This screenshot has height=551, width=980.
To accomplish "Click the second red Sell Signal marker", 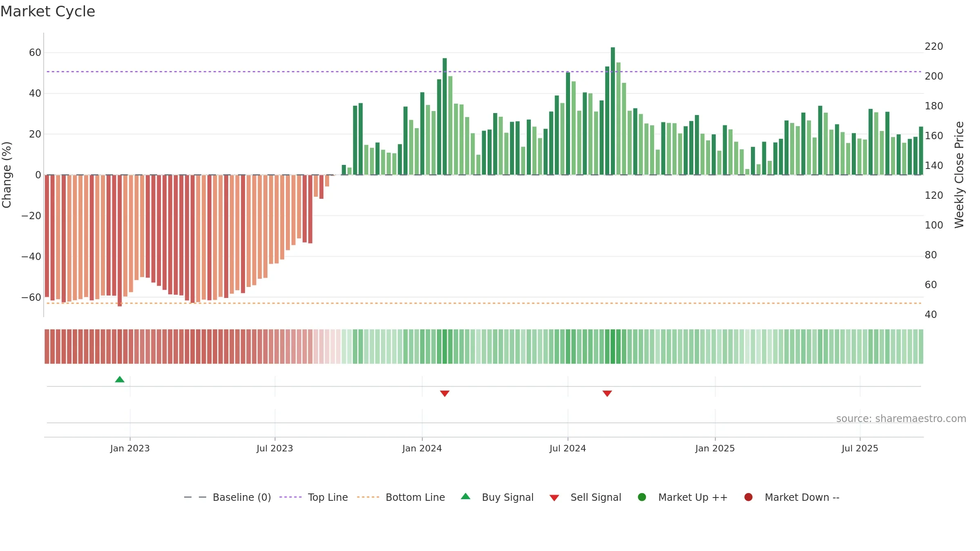I will pos(607,393).
